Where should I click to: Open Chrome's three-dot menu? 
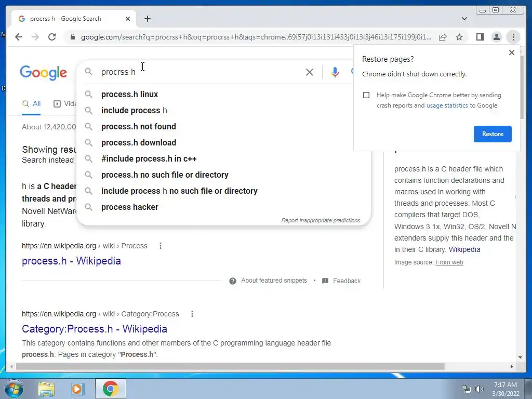tap(513, 37)
